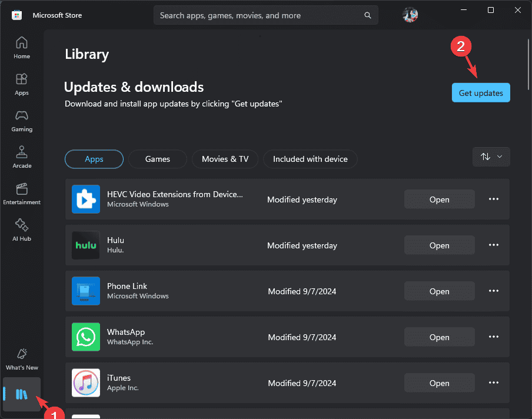The height and width of the screenshot is (419, 532).
Task: Click the iTunes app icon
Action: pyautogui.click(x=86, y=383)
